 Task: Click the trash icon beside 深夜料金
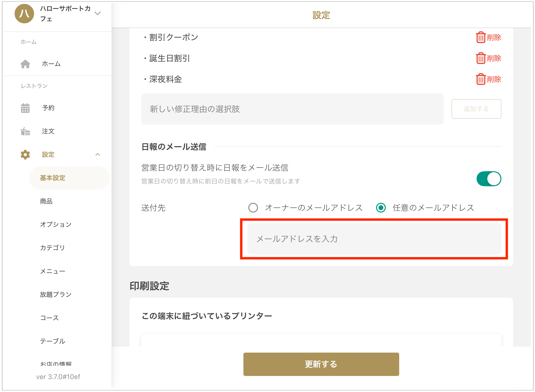480,79
